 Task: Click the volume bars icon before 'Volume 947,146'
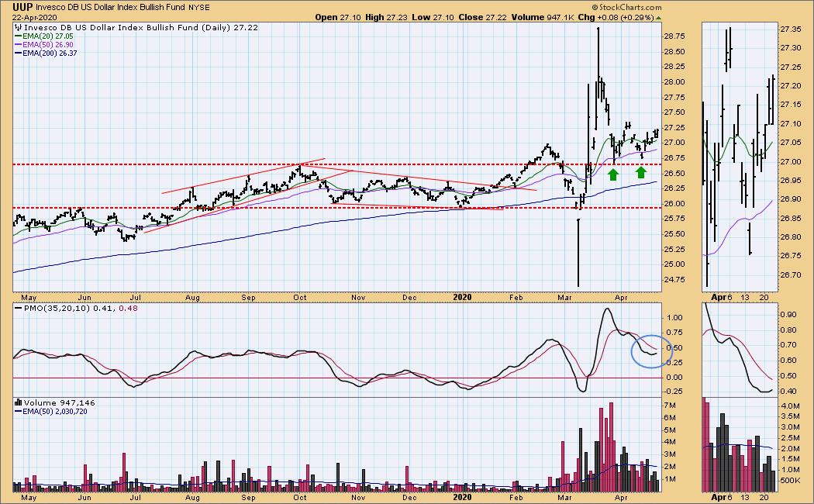coord(18,402)
